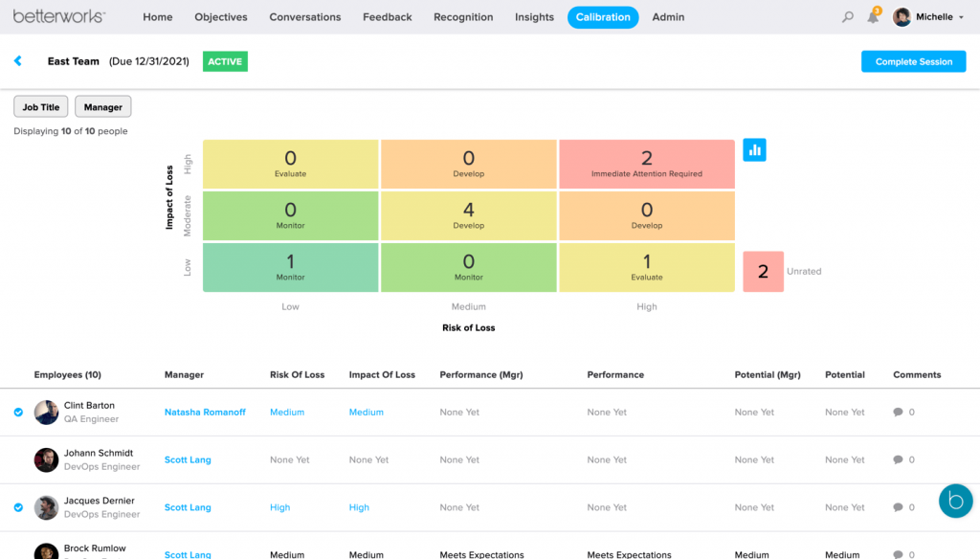The height and width of the screenshot is (559, 980).
Task: Click the red Immediate Attention Required cell
Action: [x=646, y=164]
